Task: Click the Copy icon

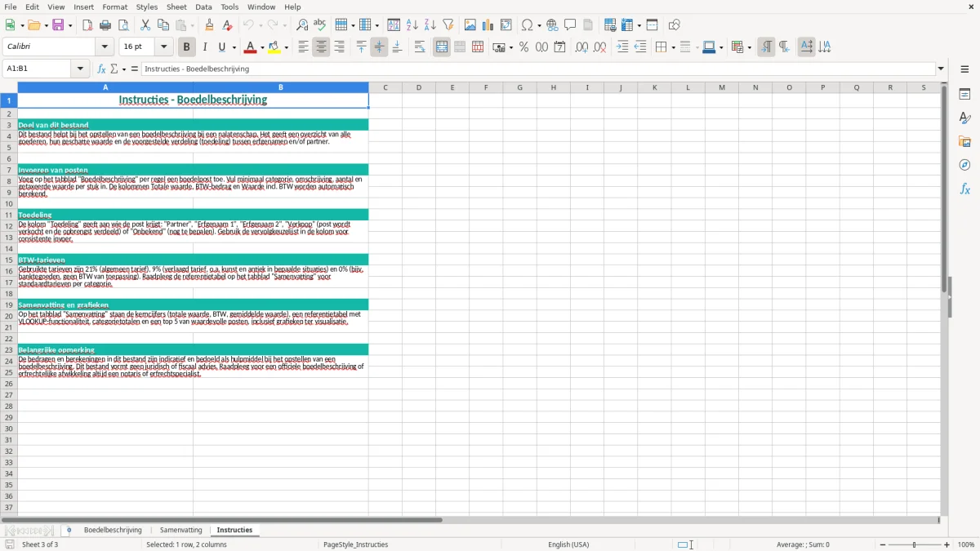Action: pyautogui.click(x=163, y=25)
